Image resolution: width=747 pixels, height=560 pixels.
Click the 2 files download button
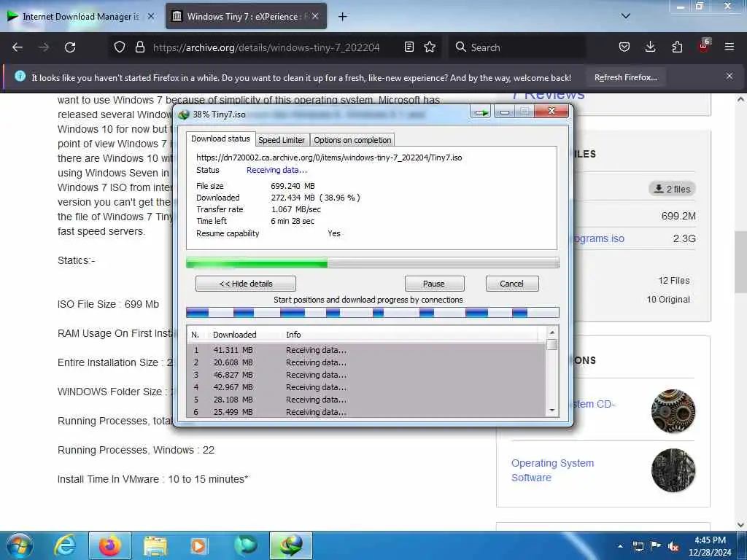click(672, 189)
